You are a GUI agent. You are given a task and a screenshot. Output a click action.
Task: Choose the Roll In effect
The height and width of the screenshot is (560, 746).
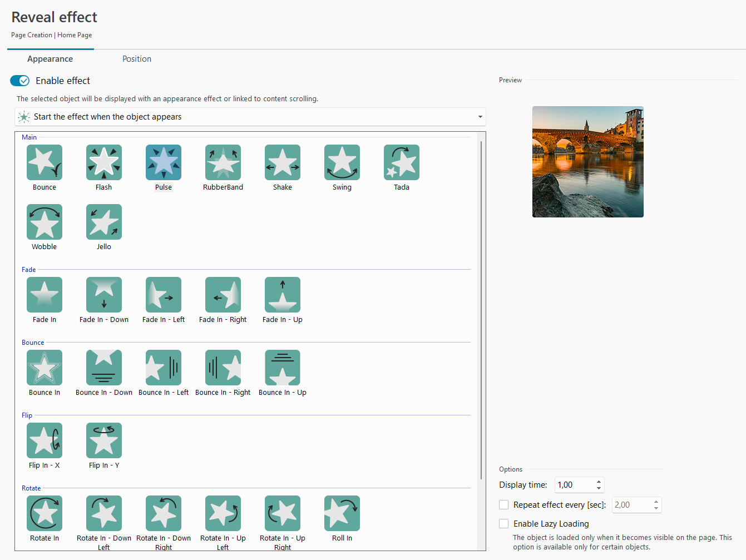342,513
